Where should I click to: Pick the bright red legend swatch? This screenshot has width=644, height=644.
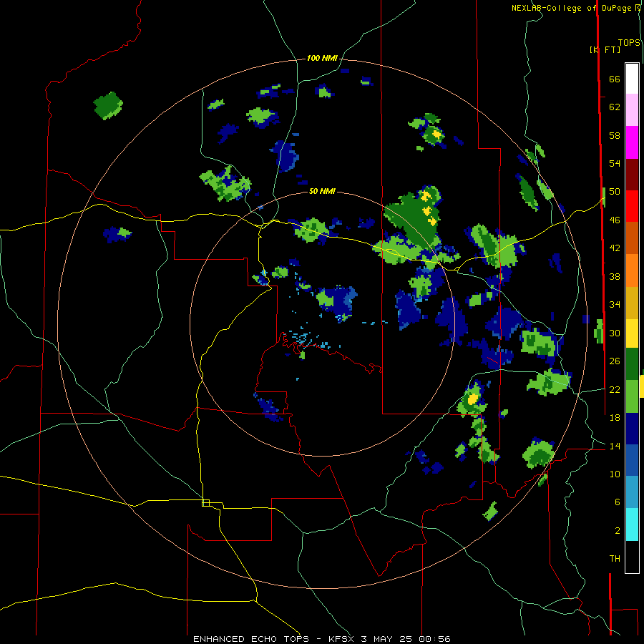pyautogui.click(x=632, y=206)
